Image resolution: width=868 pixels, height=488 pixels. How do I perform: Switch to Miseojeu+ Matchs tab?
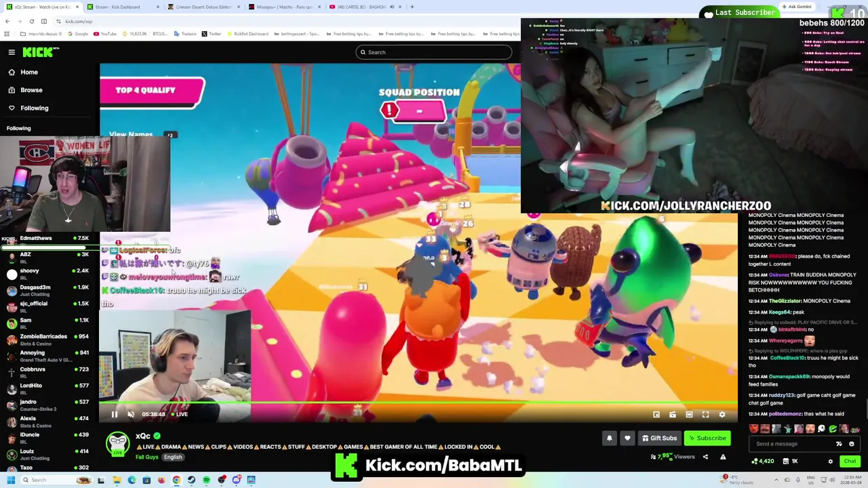tap(283, 7)
